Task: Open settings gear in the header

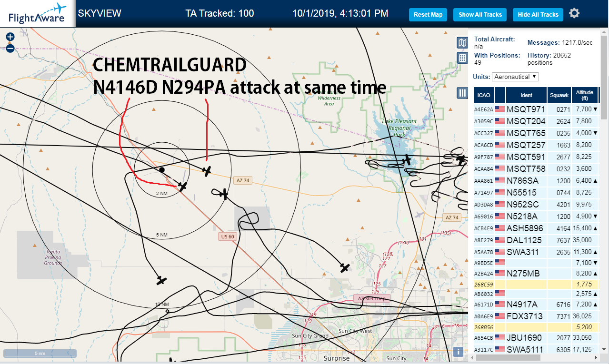Action: (574, 13)
